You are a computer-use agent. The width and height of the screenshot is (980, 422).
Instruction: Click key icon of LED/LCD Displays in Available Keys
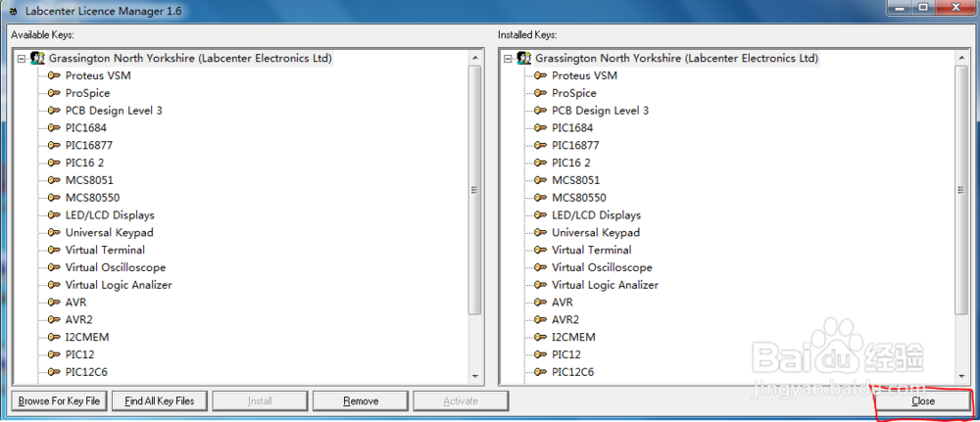54,215
